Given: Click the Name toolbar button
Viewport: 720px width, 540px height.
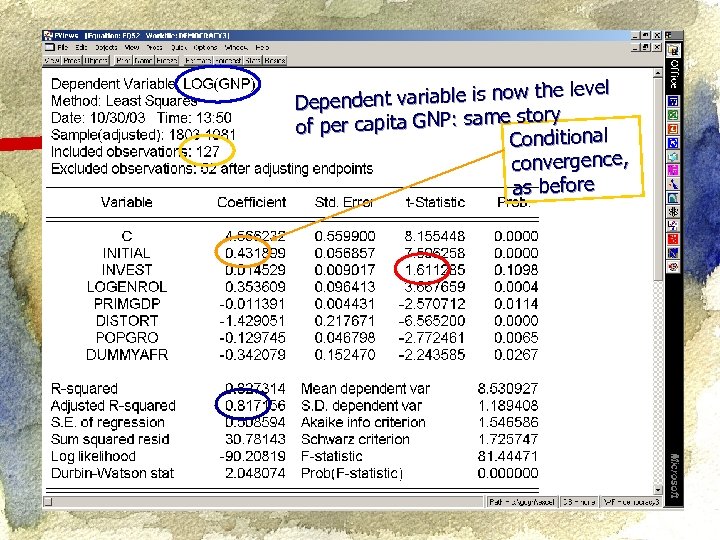Looking at the screenshot, I should point(144,60).
